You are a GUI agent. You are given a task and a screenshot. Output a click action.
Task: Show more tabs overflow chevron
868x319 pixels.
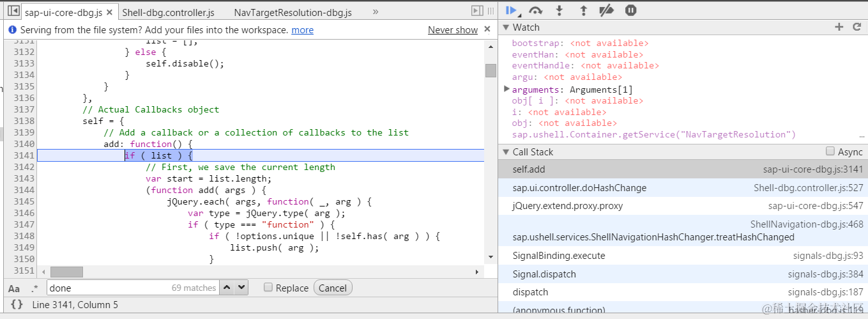click(x=376, y=12)
